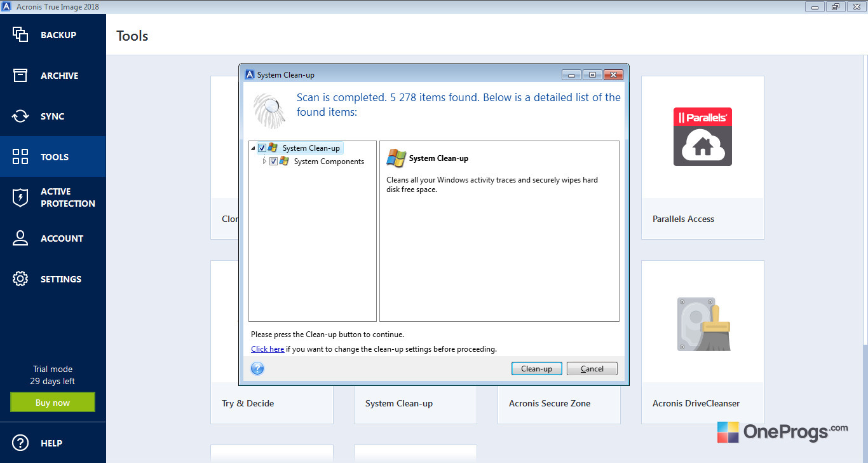This screenshot has width=868, height=463.
Task: Click the blue help icon in System Clean-up dialog
Action: pyautogui.click(x=257, y=368)
